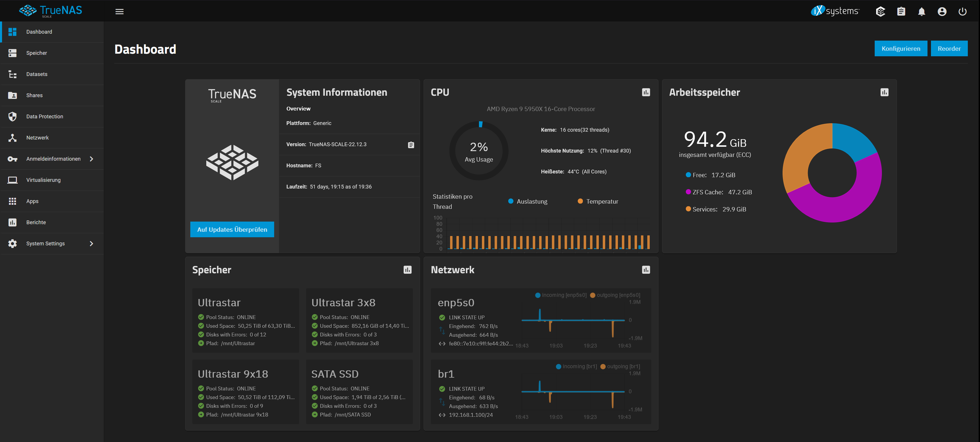Expand Anmeldeinformationen submenu
The image size is (980, 442).
click(91, 159)
